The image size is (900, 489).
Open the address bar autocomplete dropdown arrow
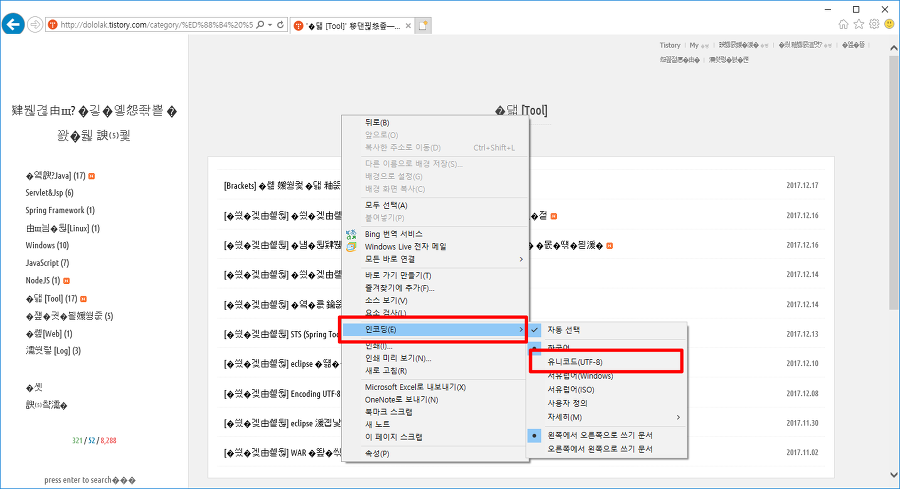[270, 25]
